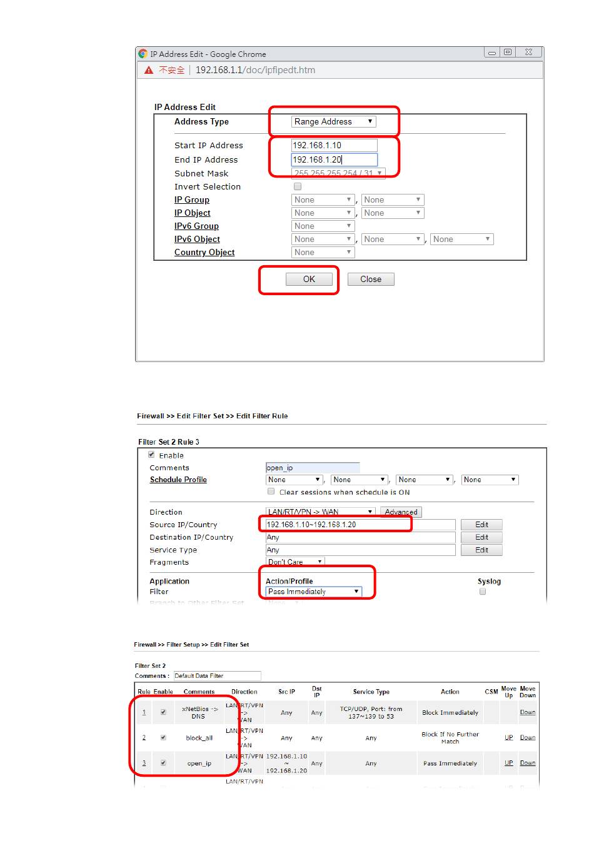Minimize the IP Address Edit window
This screenshot has width=594, height=868.
(x=492, y=53)
